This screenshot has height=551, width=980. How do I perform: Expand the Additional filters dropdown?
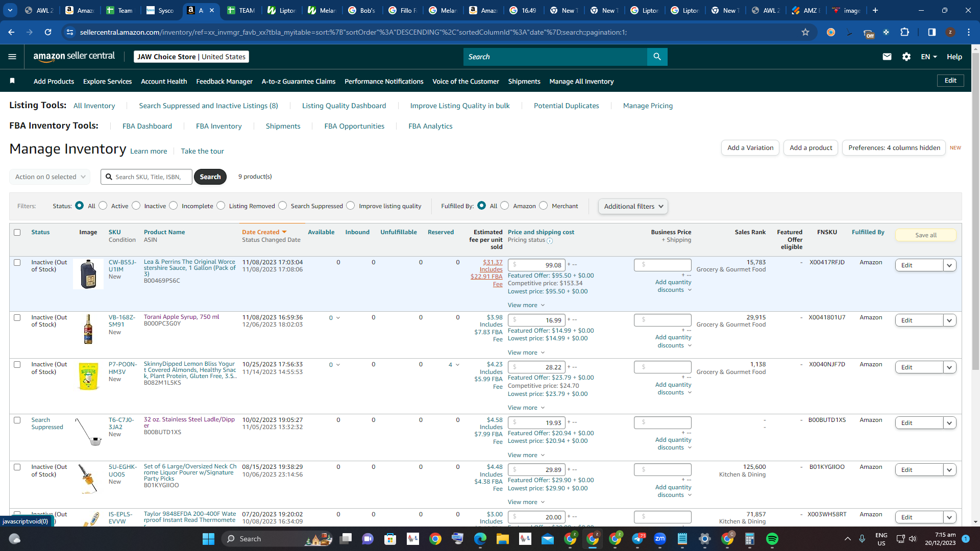633,206
